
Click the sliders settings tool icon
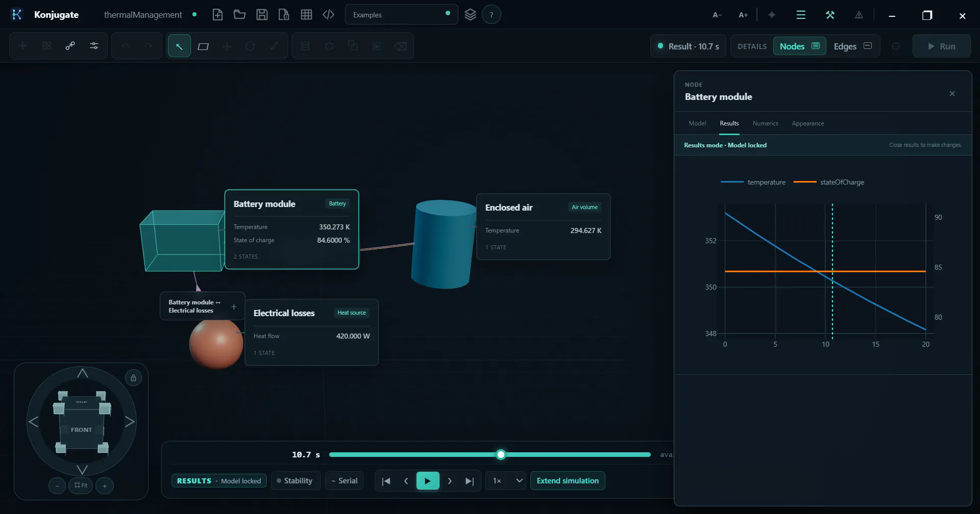pyautogui.click(x=94, y=46)
